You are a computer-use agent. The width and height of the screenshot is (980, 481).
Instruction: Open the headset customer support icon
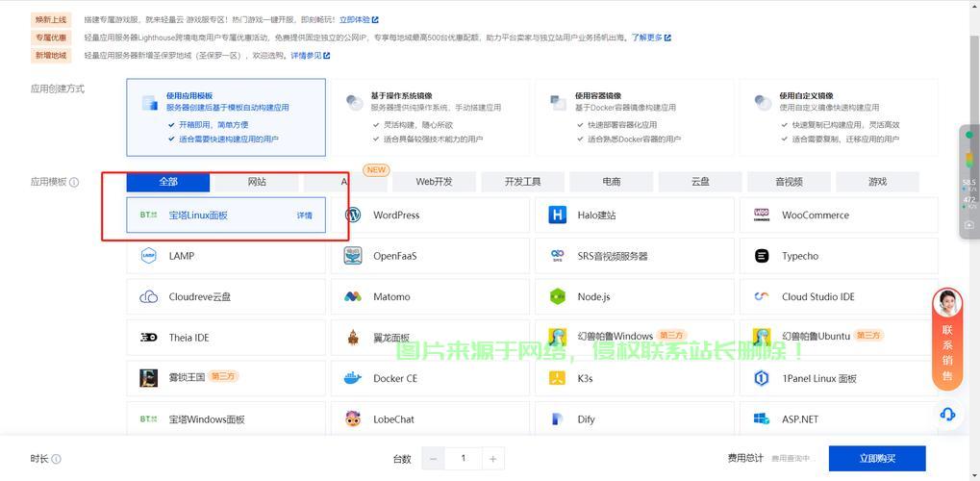pos(947,414)
